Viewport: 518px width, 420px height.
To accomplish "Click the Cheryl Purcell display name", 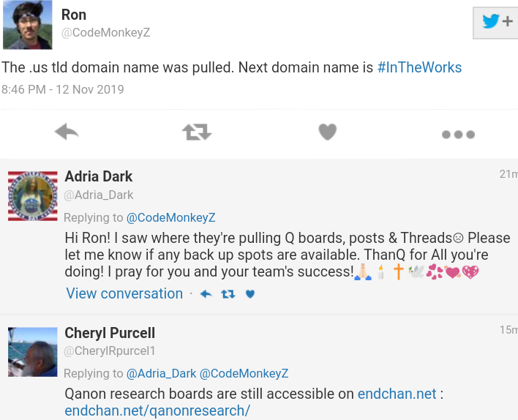I will [110, 333].
